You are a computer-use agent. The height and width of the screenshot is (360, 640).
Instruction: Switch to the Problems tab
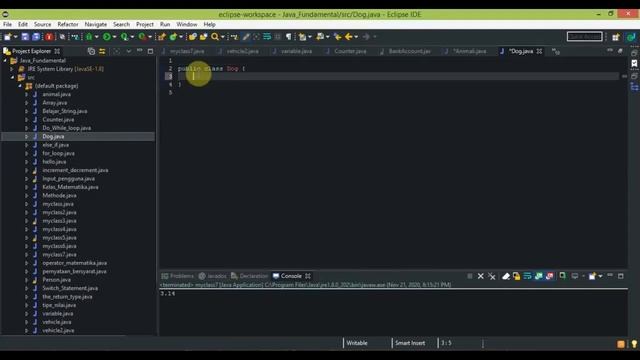click(182, 276)
